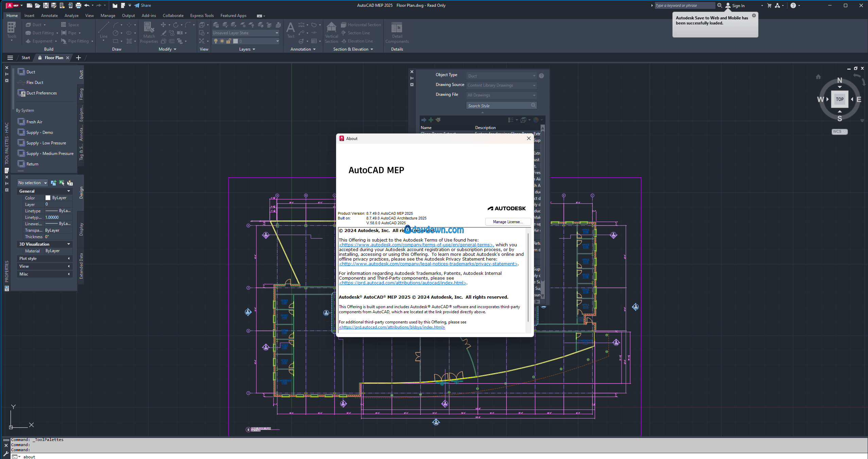Expand the Misc properties section

45,274
